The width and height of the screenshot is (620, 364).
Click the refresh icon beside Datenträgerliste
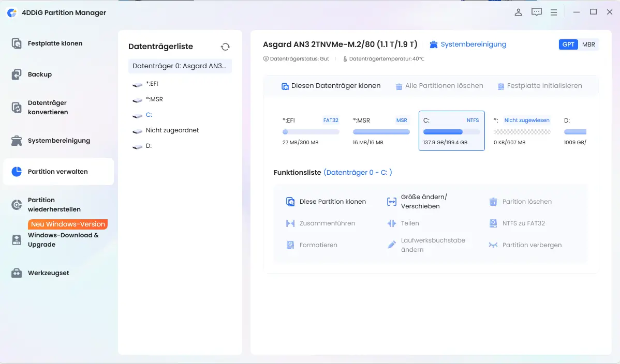225,47
